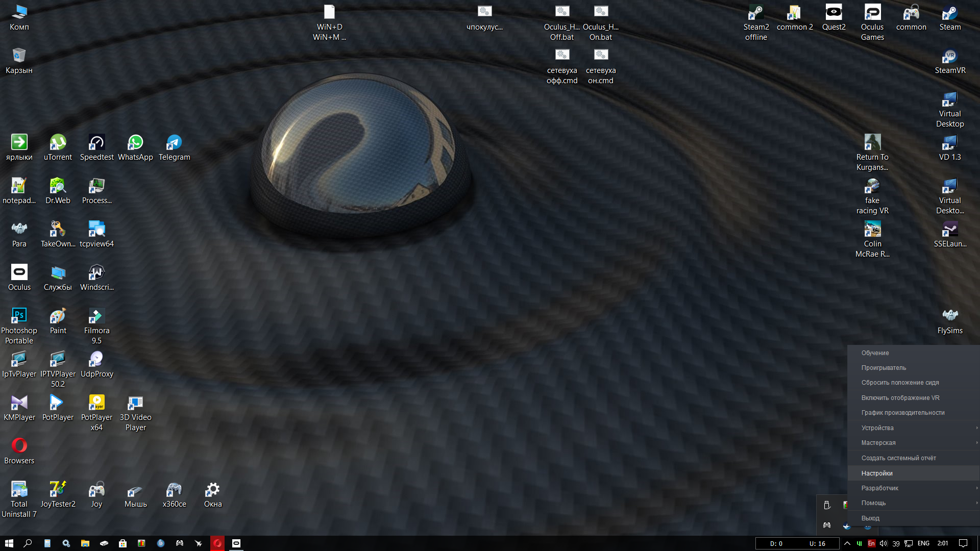Select the Telegram desktop shortcut
Viewport: 980px width, 551px height.
point(174,147)
